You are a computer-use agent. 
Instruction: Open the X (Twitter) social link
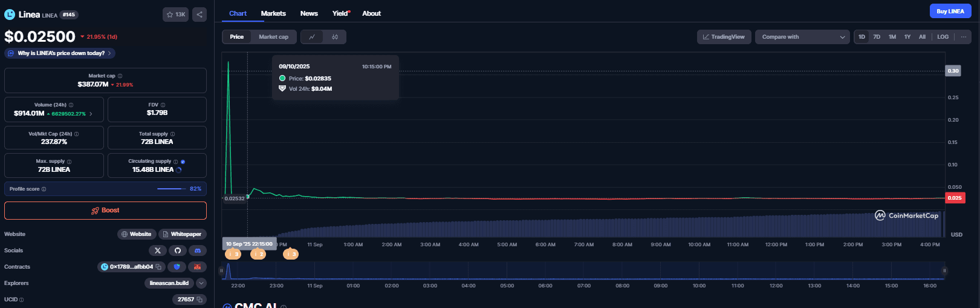[x=158, y=251]
